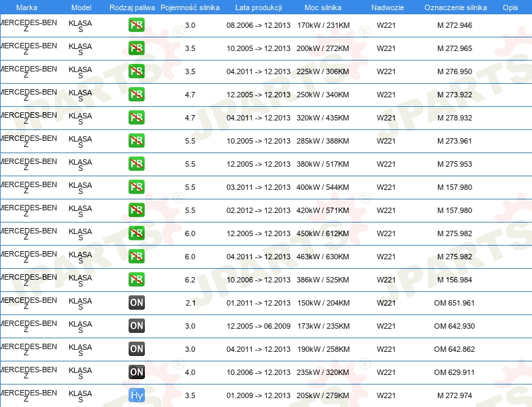Click petrol fuel icon in 420kW / 571KM row
Viewport: 532px width, 407px height.
(x=136, y=210)
